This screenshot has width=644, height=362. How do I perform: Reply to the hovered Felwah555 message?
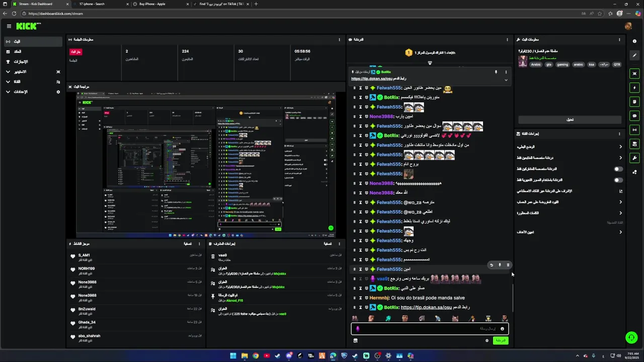(492, 265)
